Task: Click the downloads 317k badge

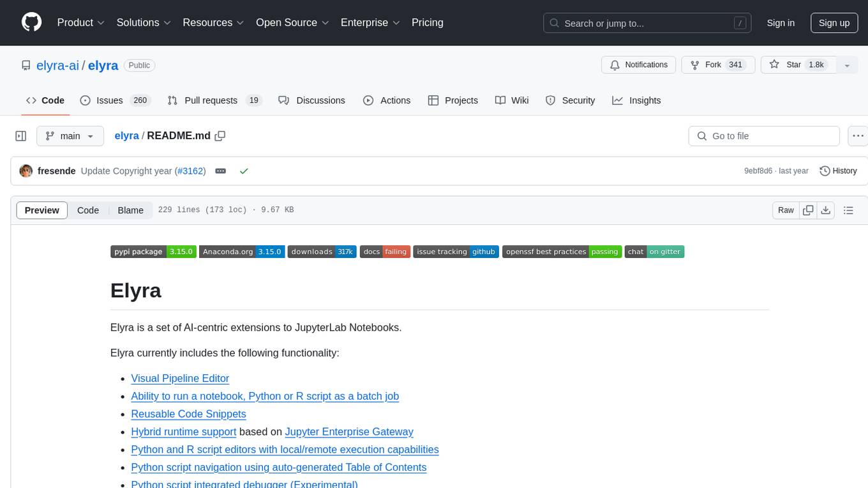Action: click(322, 252)
